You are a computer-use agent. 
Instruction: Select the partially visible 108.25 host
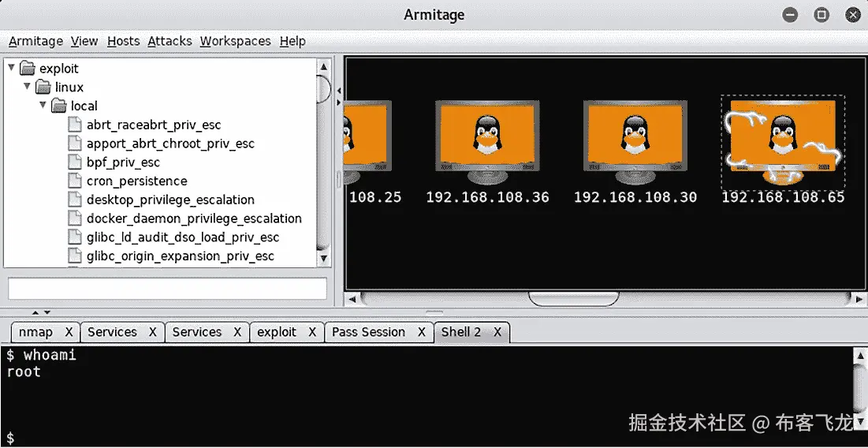pyautogui.click(x=368, y=142)
